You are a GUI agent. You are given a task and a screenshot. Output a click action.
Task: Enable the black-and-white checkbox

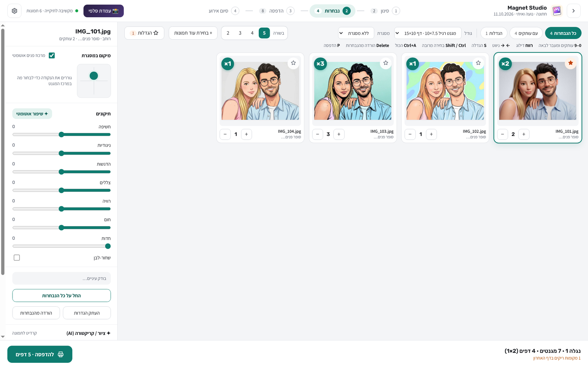point(17,257)
